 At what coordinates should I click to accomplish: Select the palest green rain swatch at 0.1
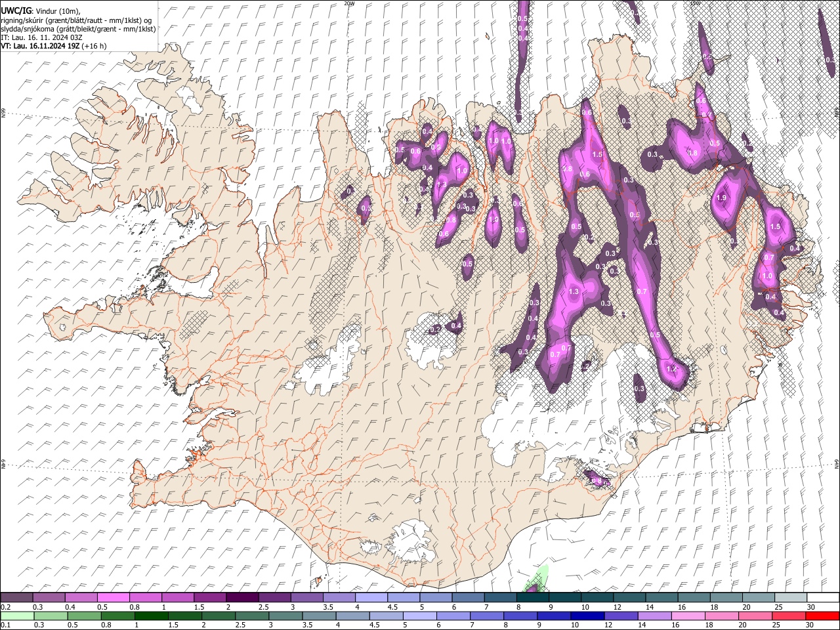pos(17,616)
